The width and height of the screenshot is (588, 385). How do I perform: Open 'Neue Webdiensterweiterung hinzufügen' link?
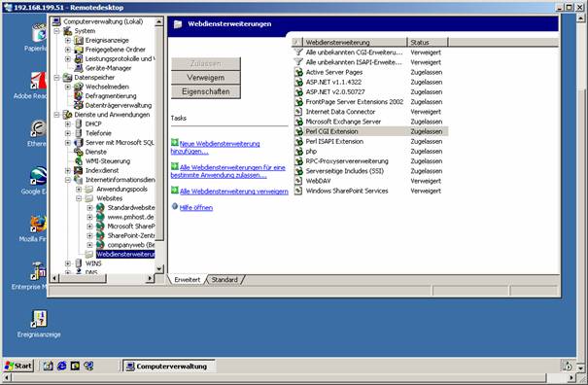(215, 148)
